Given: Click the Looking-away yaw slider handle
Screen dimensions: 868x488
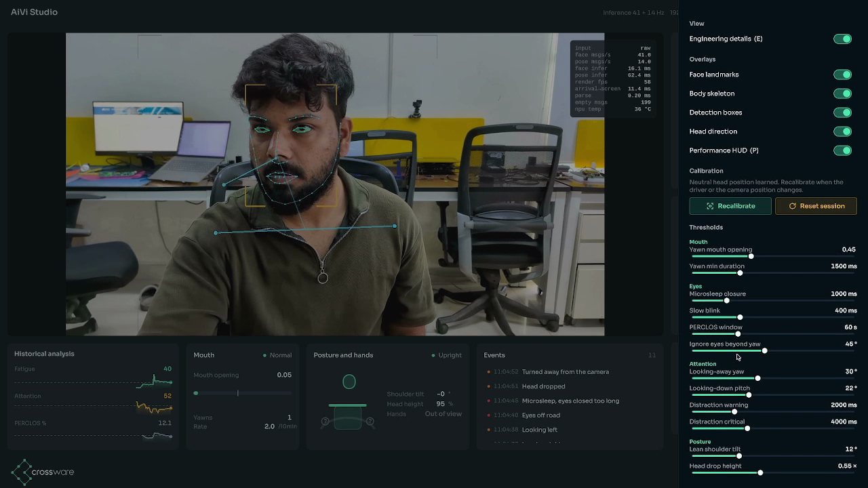Looking at the screenshot, I should 757,378.
